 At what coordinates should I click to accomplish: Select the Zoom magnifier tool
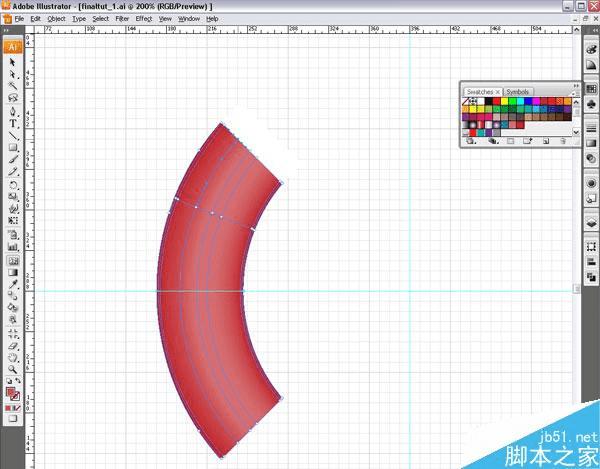pyautogui.click(x=13, y=370)
